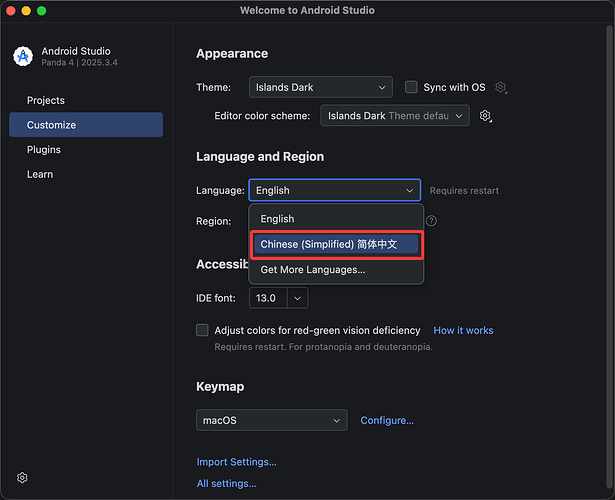This screenshot has width=615, height=500.
Task: Minimize window with yellow button
Action: (x=26, y=11)
